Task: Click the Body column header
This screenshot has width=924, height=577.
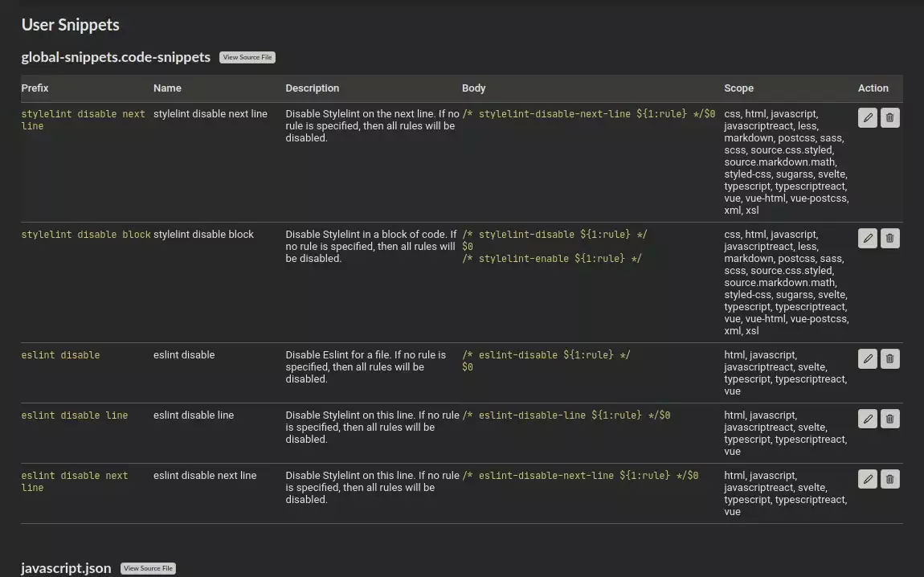Action: coord(474,88)
